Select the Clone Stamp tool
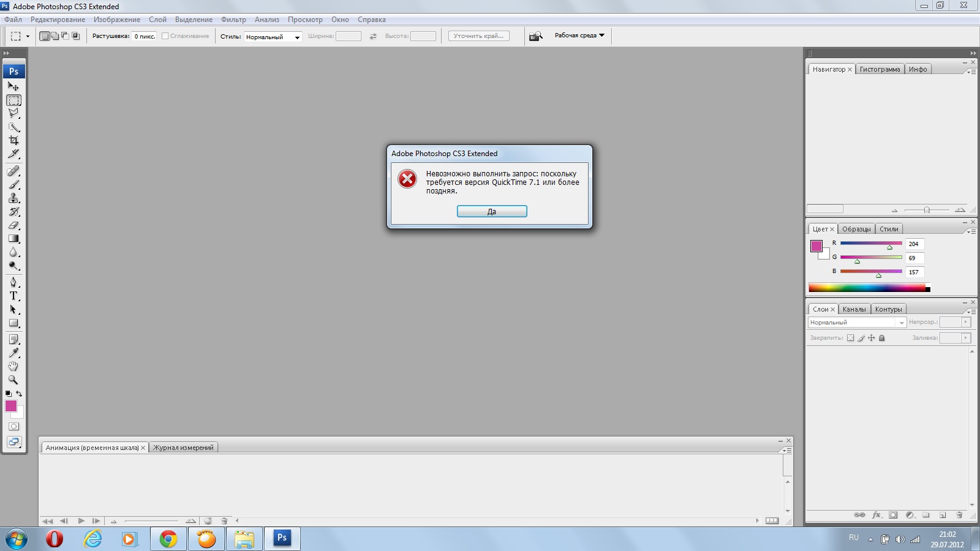This screenshot has height=551, width=980. (13, 198)
